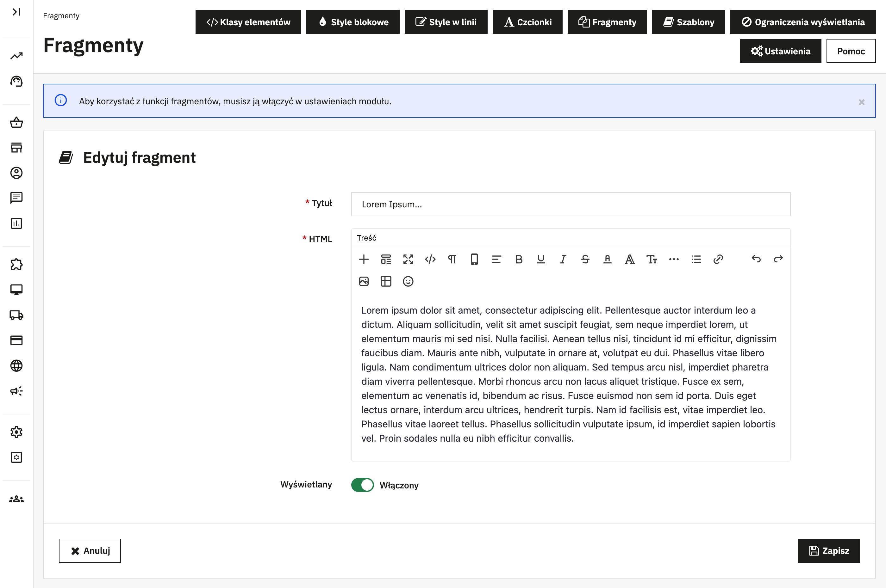Click the Bold formatting icon

tap(519, 259)
